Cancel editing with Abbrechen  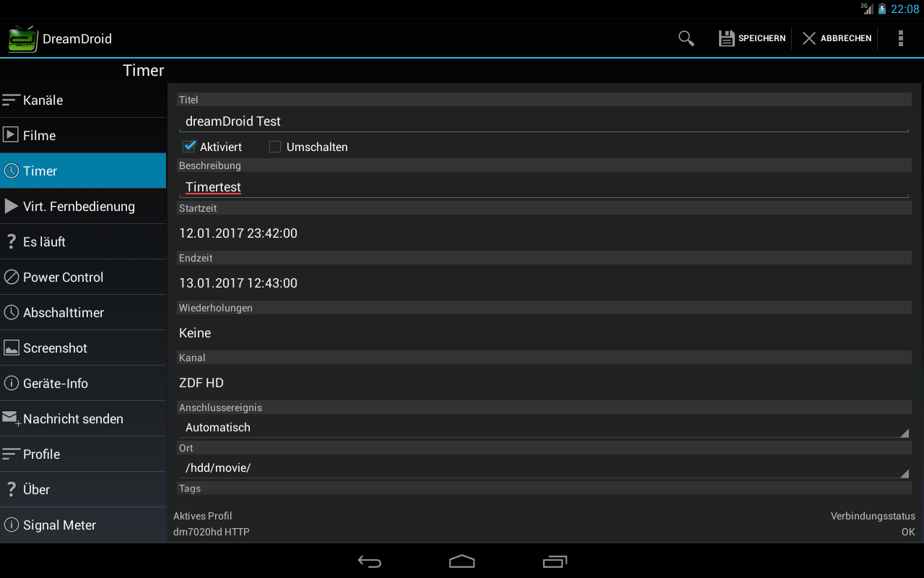pos(837,38)
